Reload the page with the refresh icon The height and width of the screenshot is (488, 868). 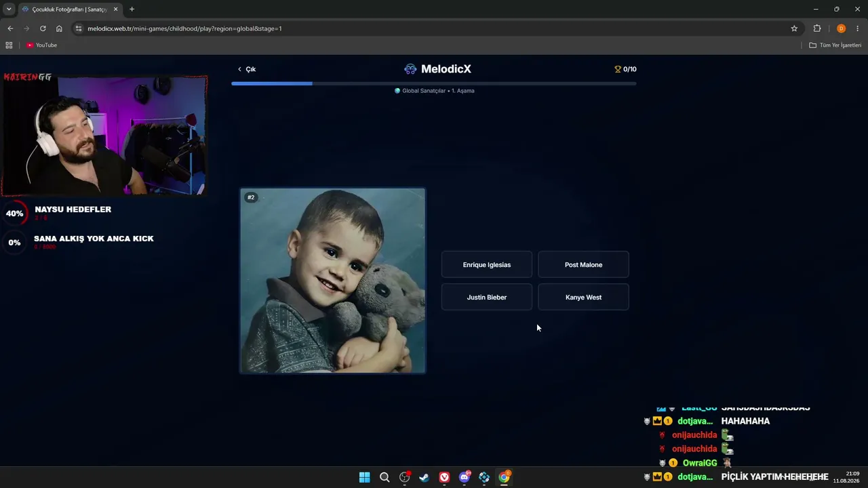click(x=43, y=28)
